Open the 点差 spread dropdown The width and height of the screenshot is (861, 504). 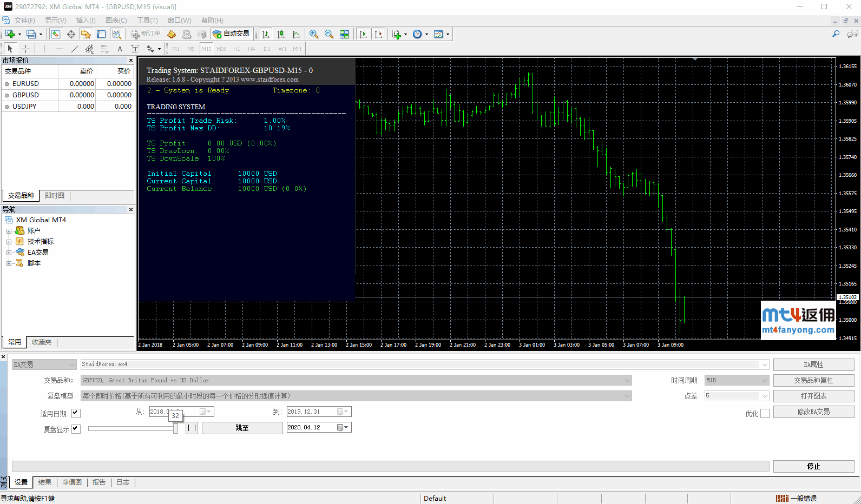coord(764,396)
